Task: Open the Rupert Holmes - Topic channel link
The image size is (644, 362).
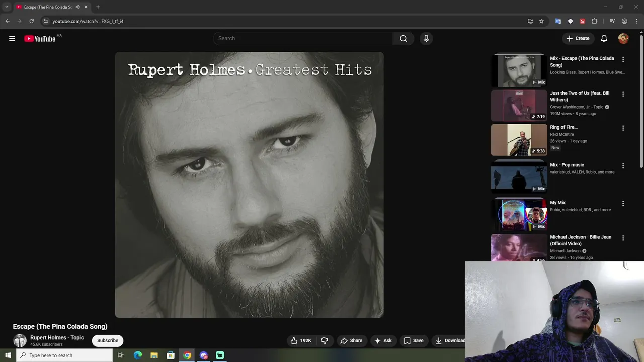Action: [x=57, y=338]
